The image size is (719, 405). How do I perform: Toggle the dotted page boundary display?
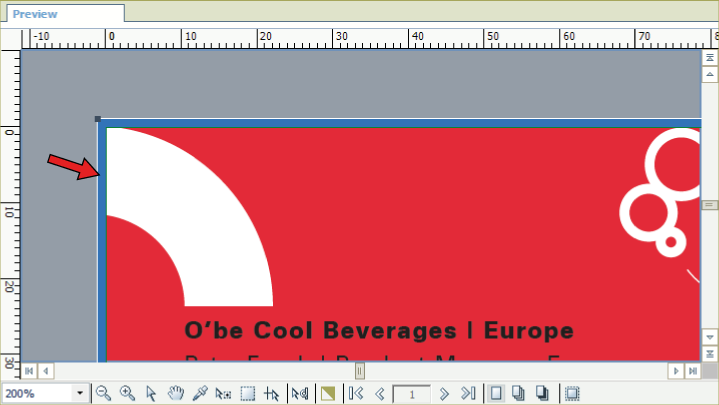click(572, 394)
